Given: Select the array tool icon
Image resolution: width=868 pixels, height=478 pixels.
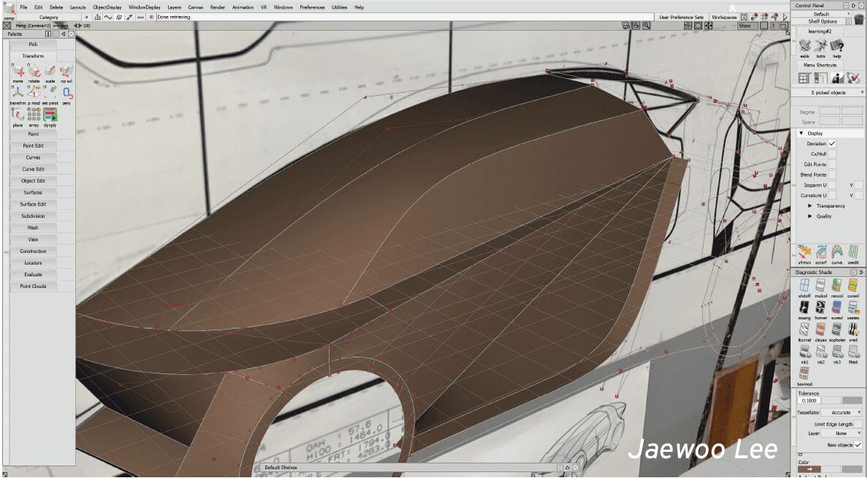Looking at the screenshot, I should point(34,114).
